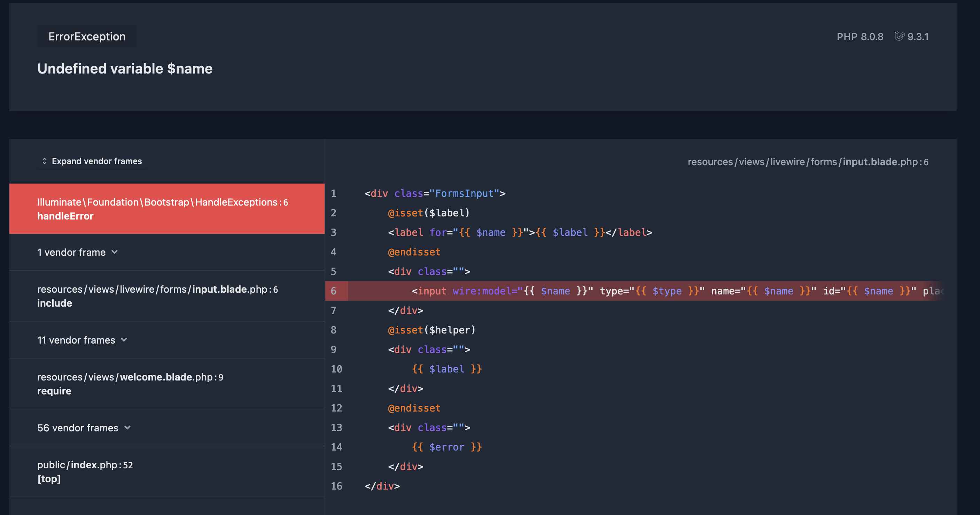
Task: Click the 'Undefined variable $name' heading
Action: point(125,69)
